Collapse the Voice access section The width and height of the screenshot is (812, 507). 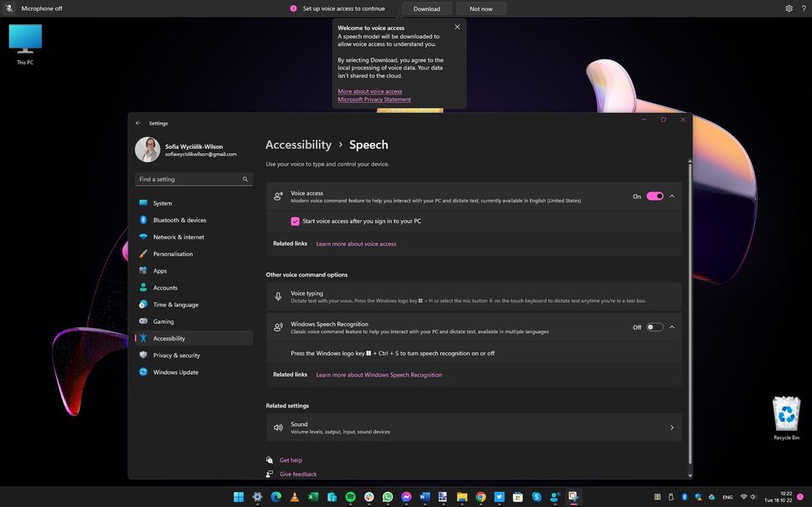671,196
